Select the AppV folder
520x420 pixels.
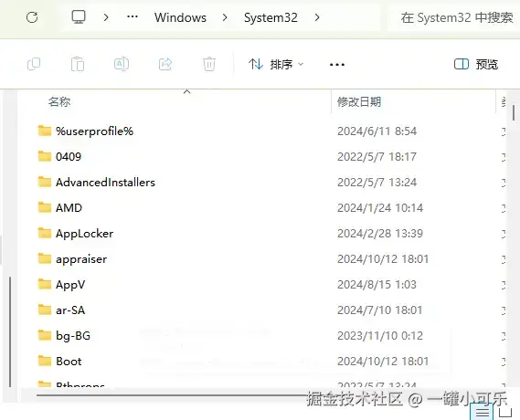pos(70,285)
